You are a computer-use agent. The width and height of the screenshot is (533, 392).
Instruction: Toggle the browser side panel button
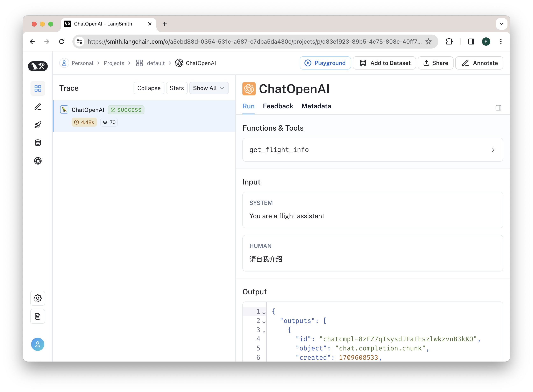point(471,42)
